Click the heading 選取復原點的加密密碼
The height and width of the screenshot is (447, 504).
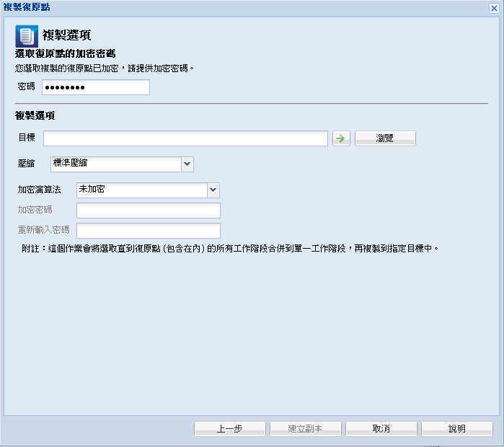pyautogui.click(x=65, y=53)
